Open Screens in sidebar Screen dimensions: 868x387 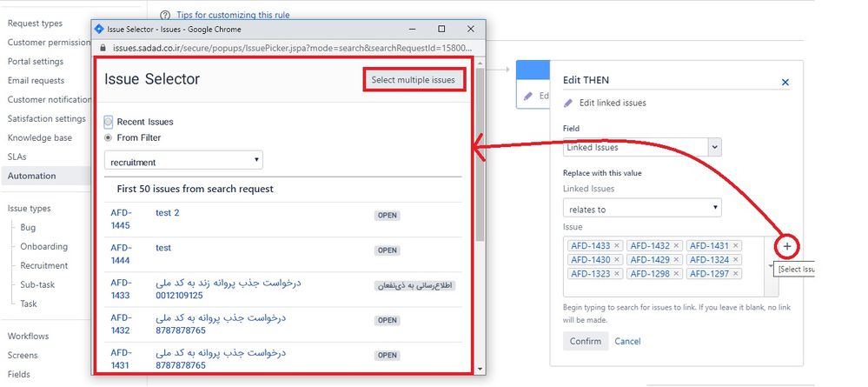(23, 355)
